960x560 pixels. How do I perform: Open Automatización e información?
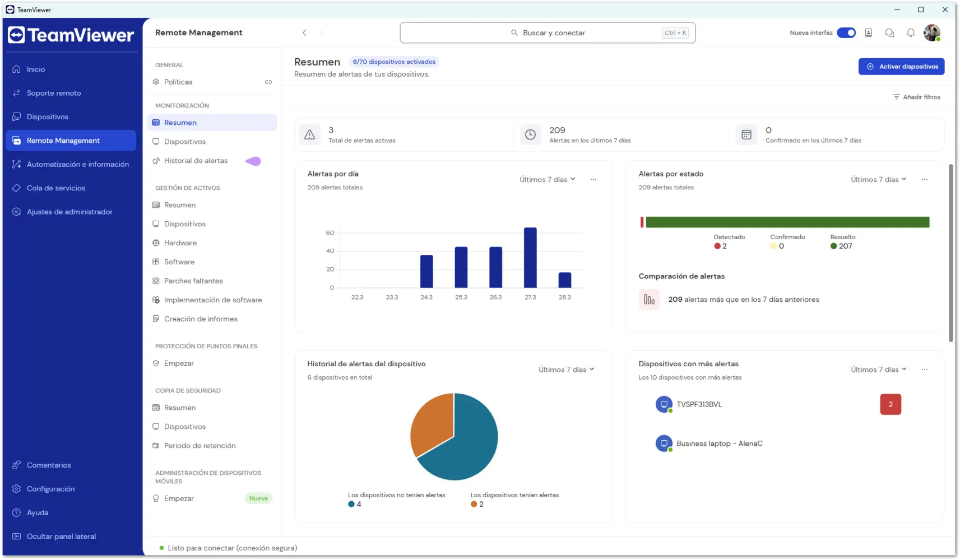coord(71,164)
